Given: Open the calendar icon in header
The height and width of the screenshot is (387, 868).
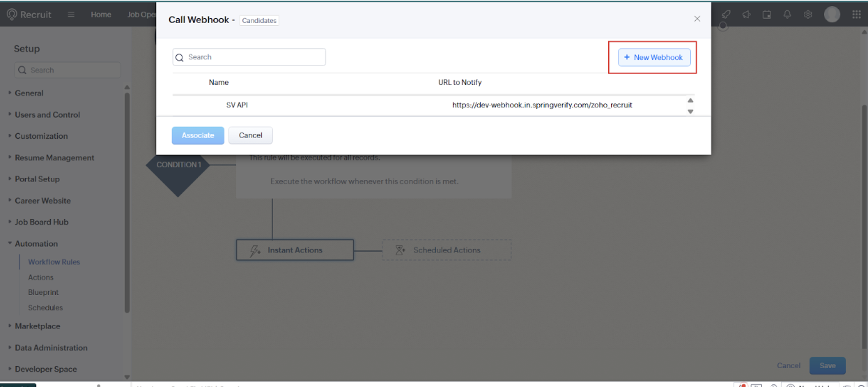Looking at the screenshot, I should pos(767,15).
